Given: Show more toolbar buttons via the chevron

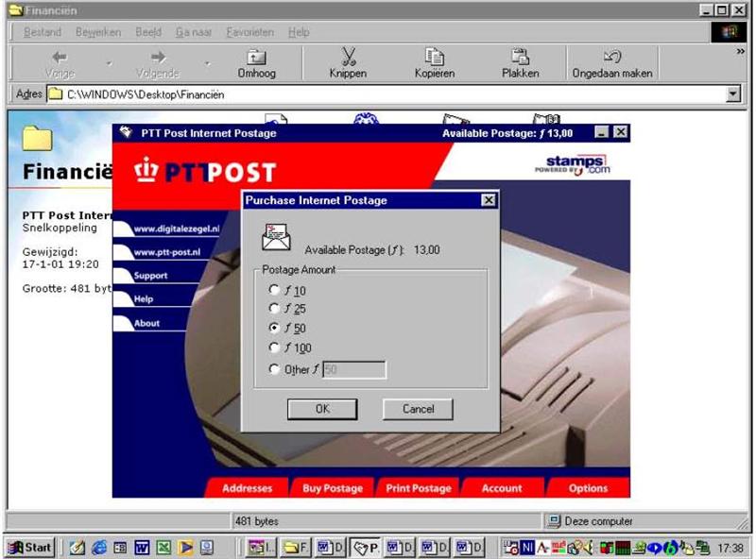Looking at the screenshot, I should [x=740, y=51].
